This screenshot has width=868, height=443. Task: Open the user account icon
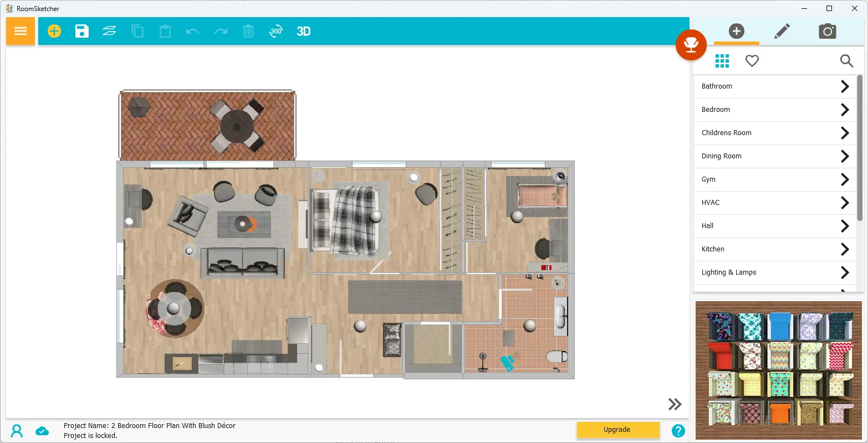(x=17, y=431)
